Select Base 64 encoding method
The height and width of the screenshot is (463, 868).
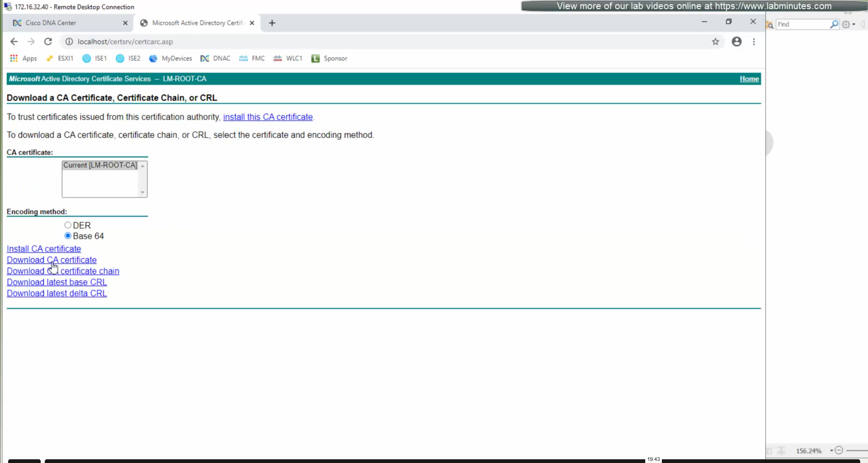coord(68,236)
